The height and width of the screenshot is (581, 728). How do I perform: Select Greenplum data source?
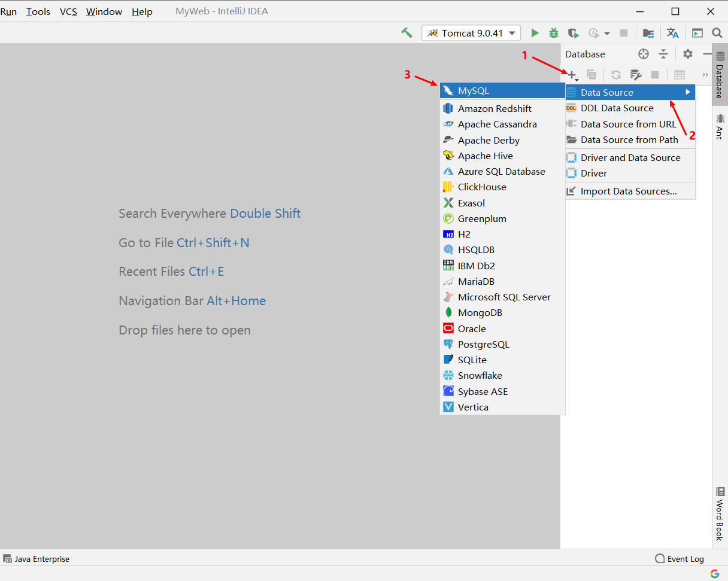(x=502, y=219)
